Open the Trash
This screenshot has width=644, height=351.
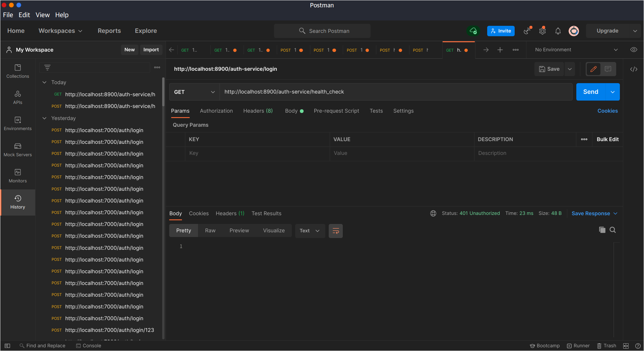tap(606, 346)
